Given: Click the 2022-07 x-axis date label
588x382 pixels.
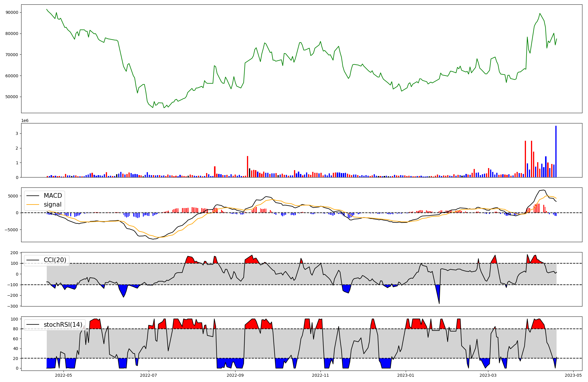Looking at the screenshot, I should (x=149, y=375).
